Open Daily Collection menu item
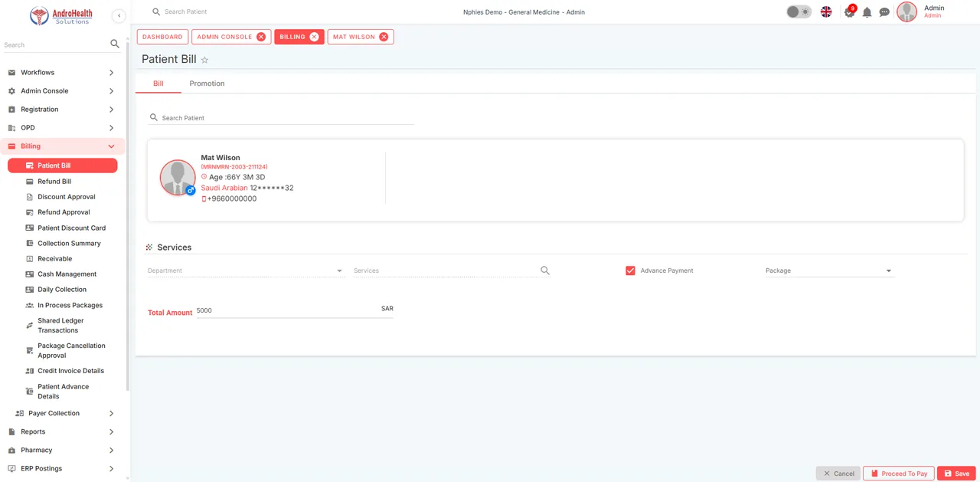980x482 pixels. (63, 290)
